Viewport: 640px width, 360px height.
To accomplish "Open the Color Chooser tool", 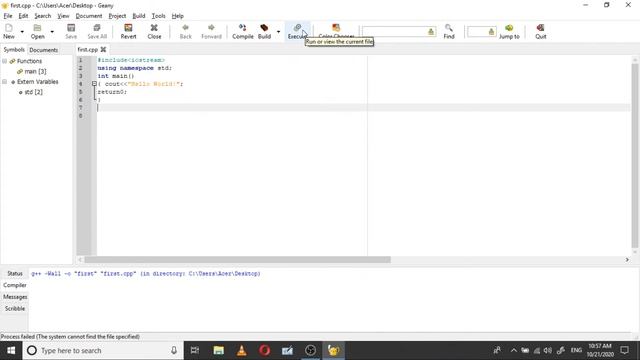I will pos(336,30).
